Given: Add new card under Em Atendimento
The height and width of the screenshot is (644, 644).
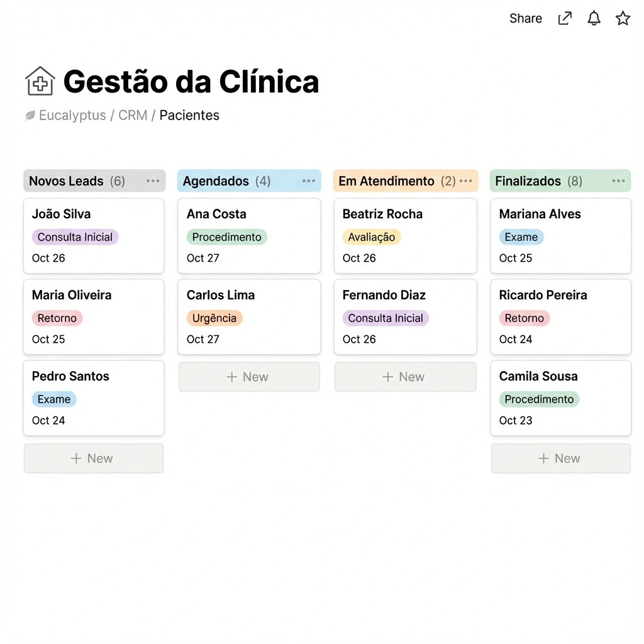Looking at the screenshot, I should pos(405,377).
